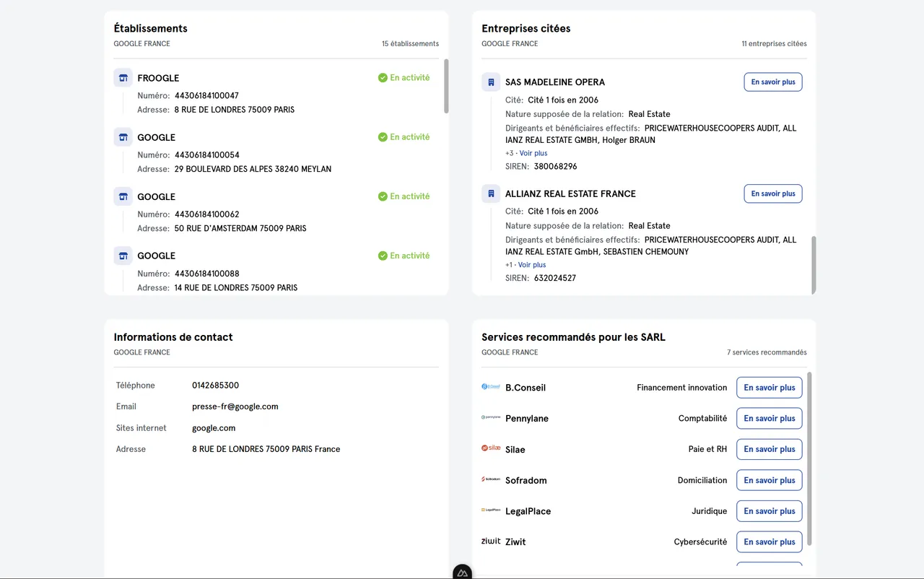Click the Ziwit logo
924x579 pixels.
tap(491, 541)
